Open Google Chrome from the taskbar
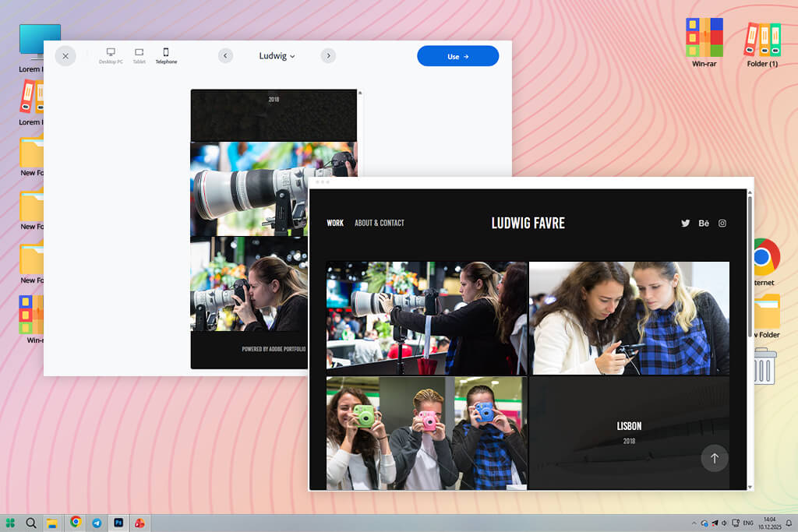The image size is (798, 532). click(76, 522)
